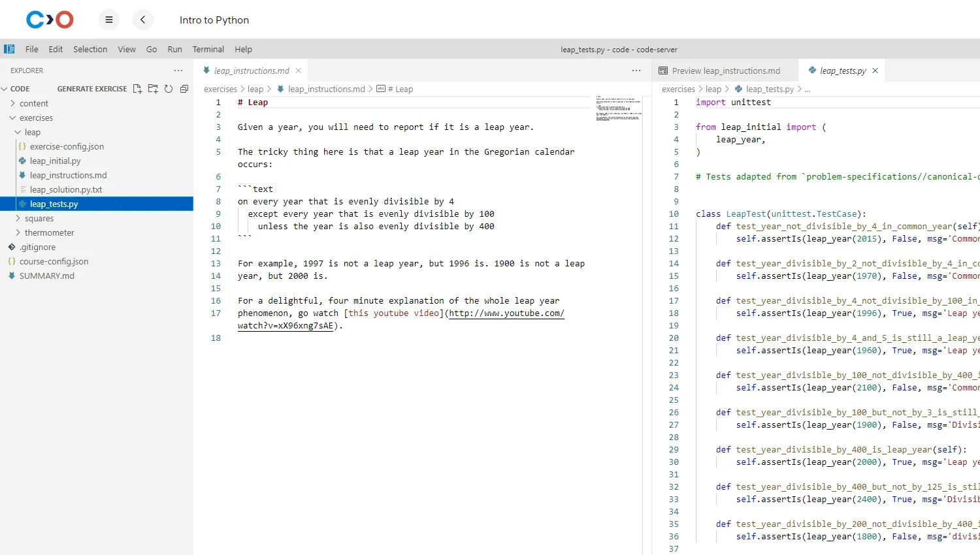The image size is (980, 555).
Task: Click line number 29 in leap_tests.py
Action: (x=674, y=450)
